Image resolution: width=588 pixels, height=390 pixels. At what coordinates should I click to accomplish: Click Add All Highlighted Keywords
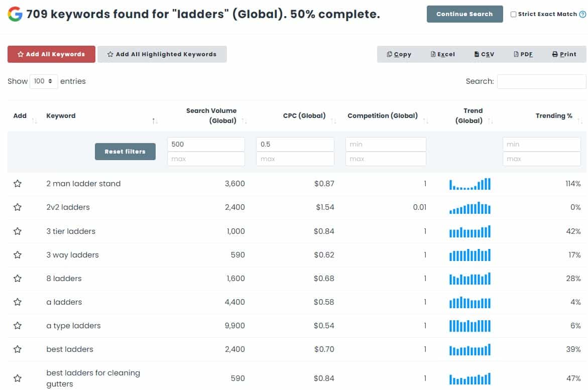point(162,54)
